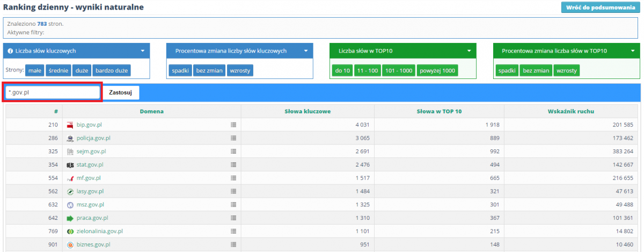Click the Zastosuj button
The image size is (644, 252).
pyautogui.click(x=120, y=92)
